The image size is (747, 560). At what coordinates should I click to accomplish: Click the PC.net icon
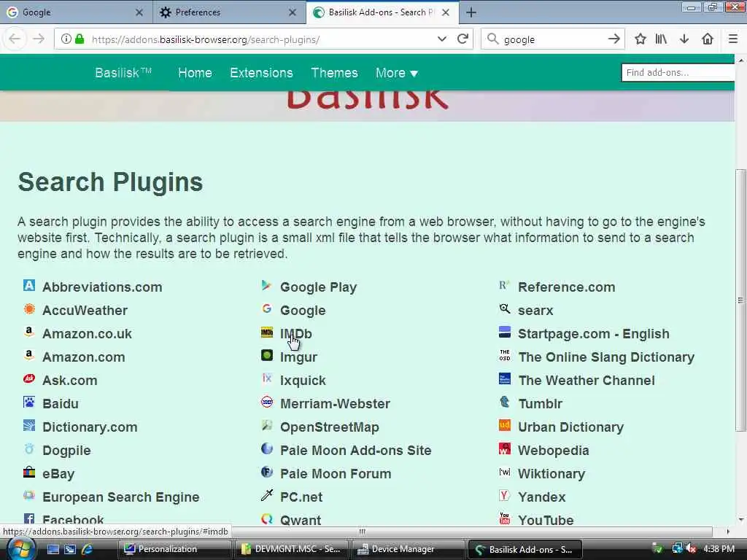(x=267, y=495)
